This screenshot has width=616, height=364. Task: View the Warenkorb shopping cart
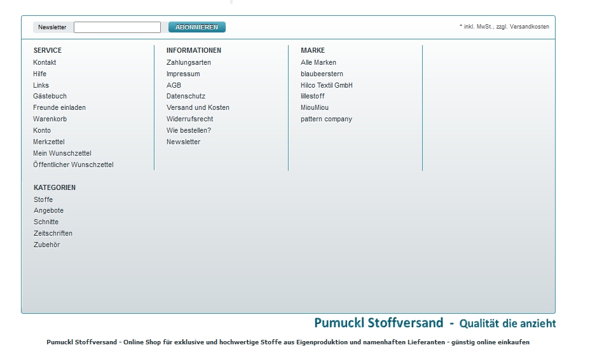click(x=50, y=119)
